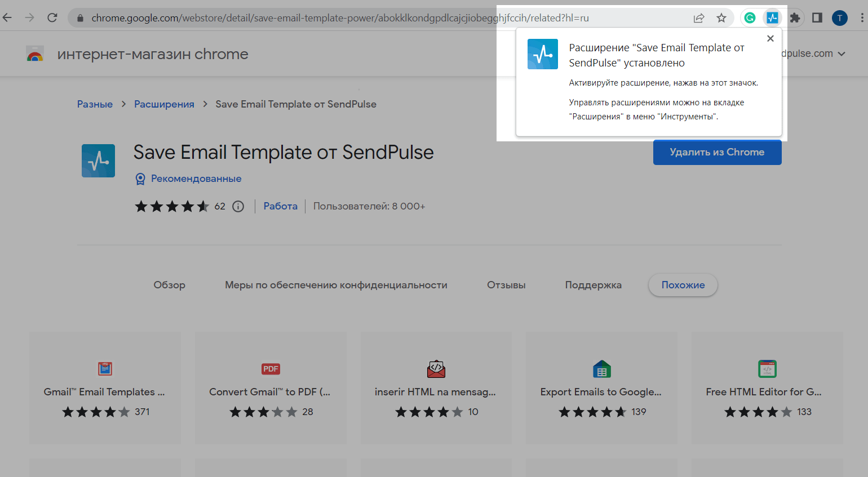
Task: Click the red PDF extension icon
Action: 271,369
